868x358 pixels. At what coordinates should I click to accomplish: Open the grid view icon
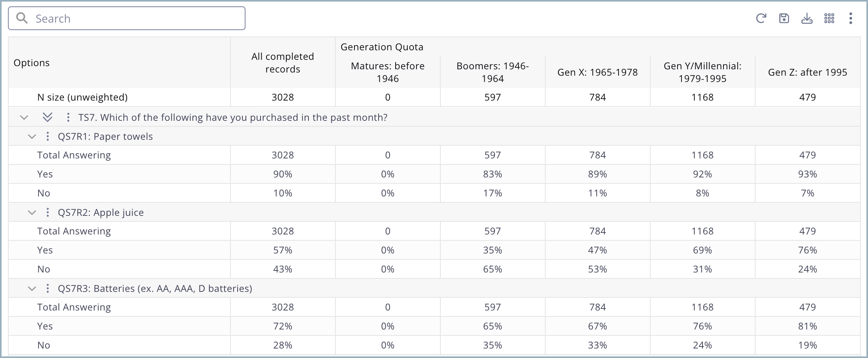coord(829,19)
